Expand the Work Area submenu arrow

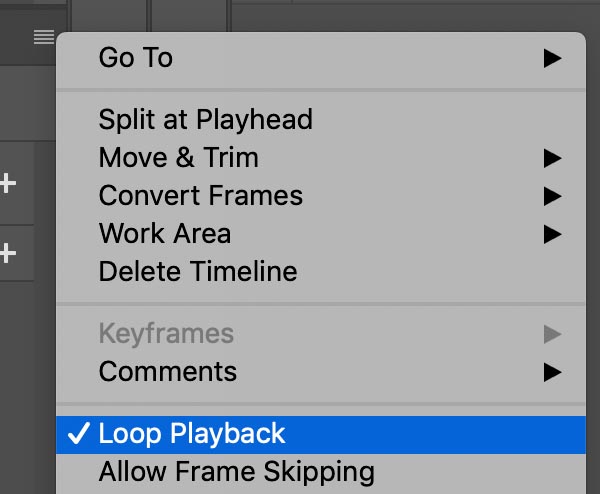pos(552,234)
